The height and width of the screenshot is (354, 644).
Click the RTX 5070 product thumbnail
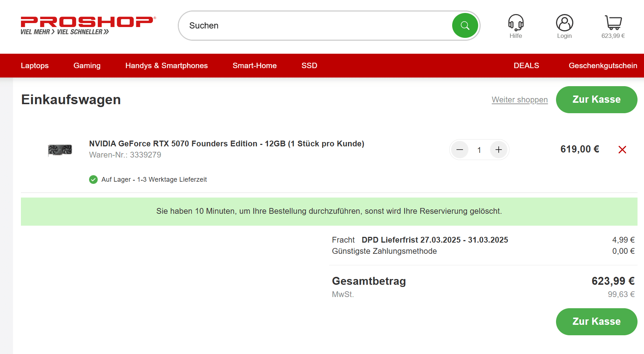tap(60, 150)
